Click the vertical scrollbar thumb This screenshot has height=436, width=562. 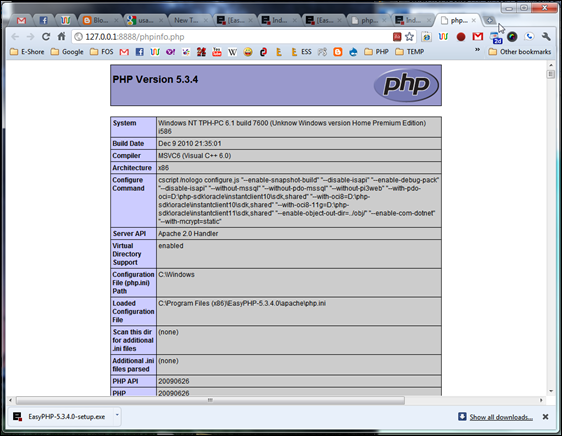tap(551, 74)
